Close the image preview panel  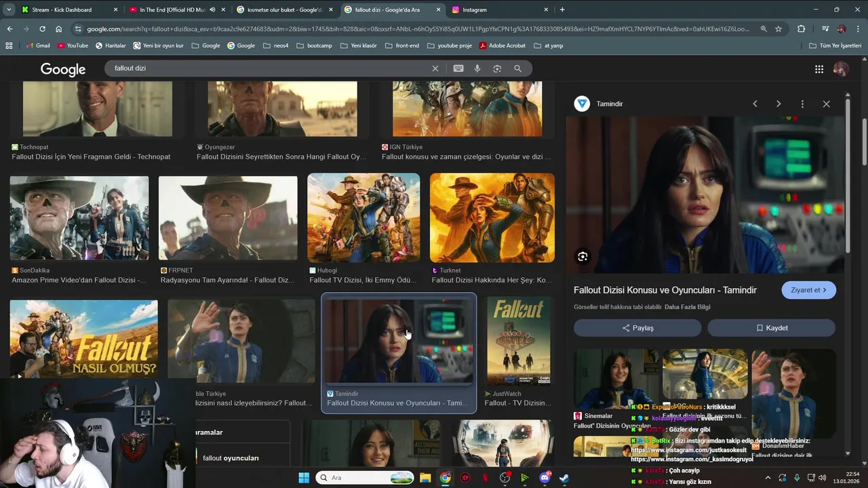[x=826, y=104]
